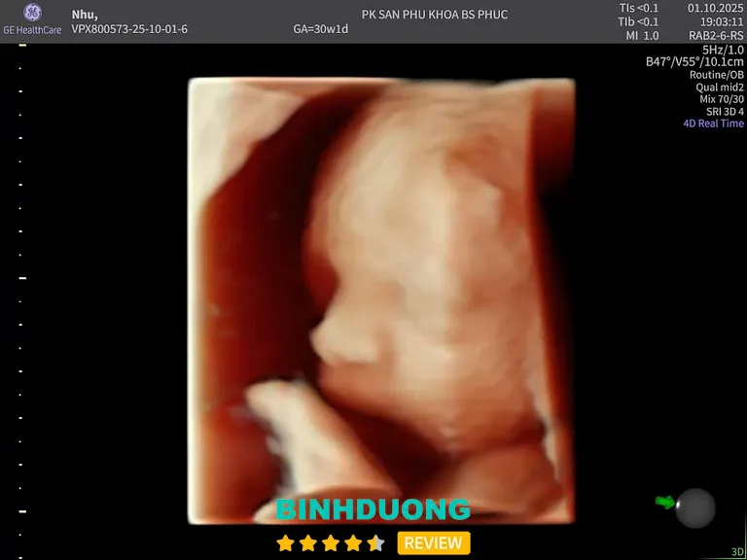The height and width of the screenshot is (560, 747).
Task: Click the GA=30w1d gestational age text
Action: point(320,29)
